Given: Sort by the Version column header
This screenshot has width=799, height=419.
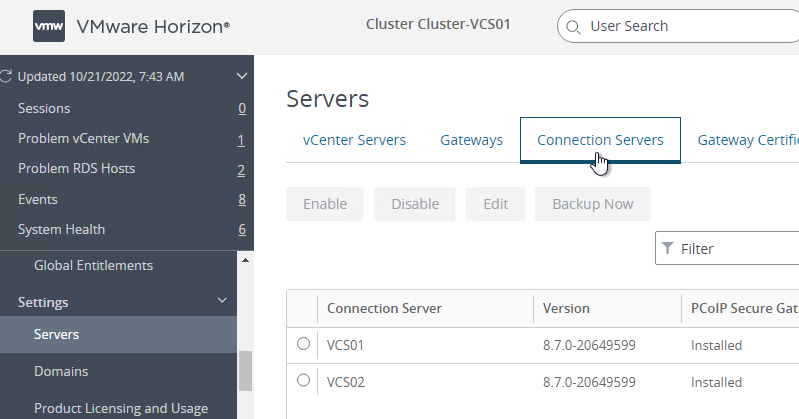Looking at the screenshot, I should [566, 308].
